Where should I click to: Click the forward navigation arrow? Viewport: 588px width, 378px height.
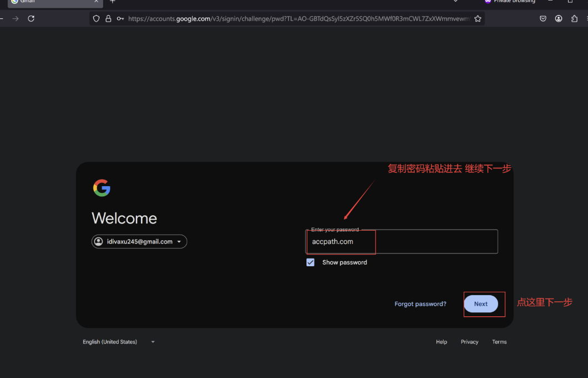(x=16, y=18)
